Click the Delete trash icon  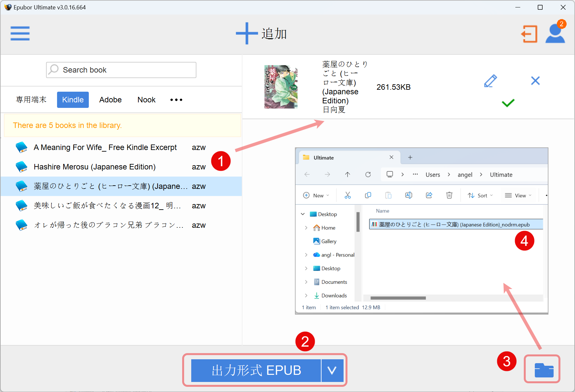(x=449, y=195)
